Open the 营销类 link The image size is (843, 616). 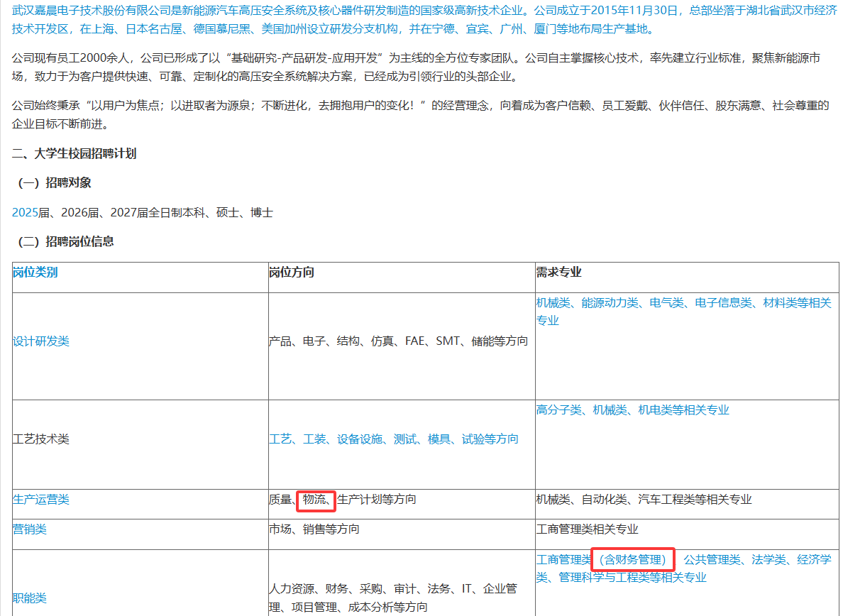30,529
